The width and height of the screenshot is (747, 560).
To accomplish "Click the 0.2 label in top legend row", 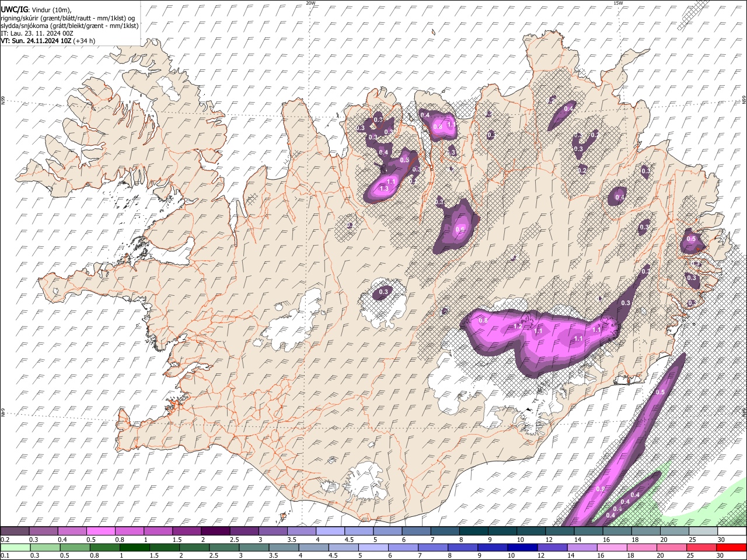I will [6, 540].
